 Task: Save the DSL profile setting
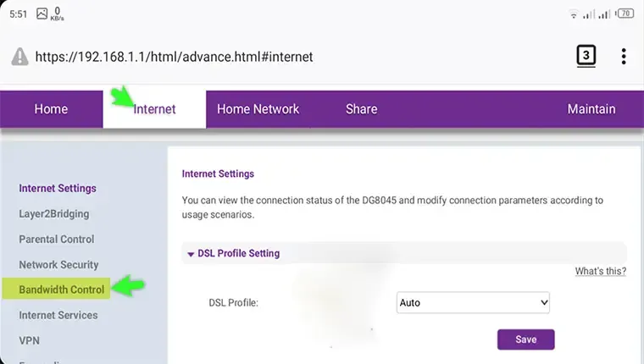[x=525, y=339]
